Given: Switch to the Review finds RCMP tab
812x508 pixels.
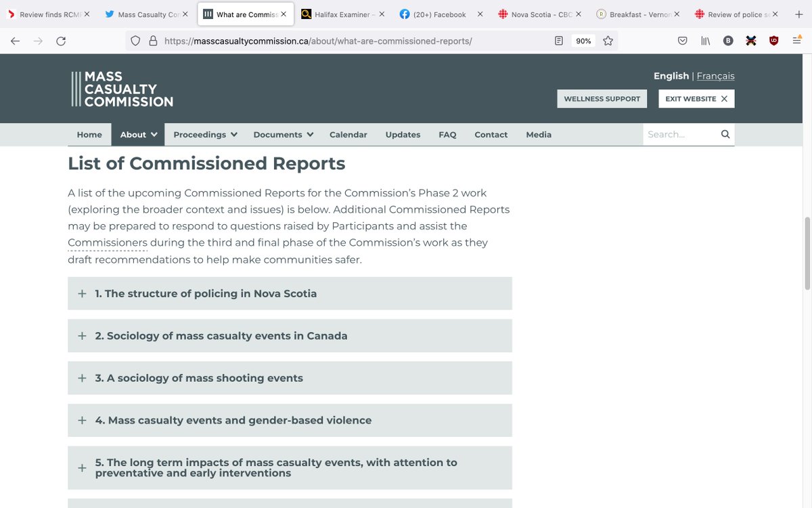Looking at the screenshot, I should [49, 14].
